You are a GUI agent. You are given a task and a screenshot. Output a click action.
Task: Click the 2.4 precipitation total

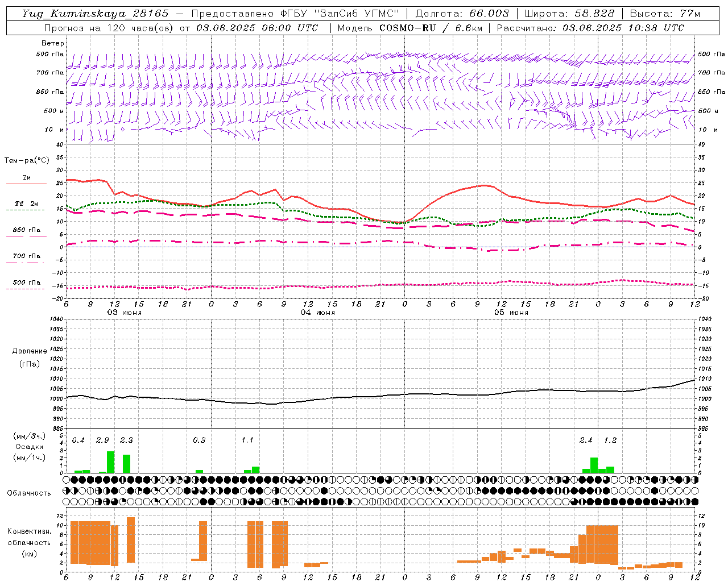(x=586, y=440)
